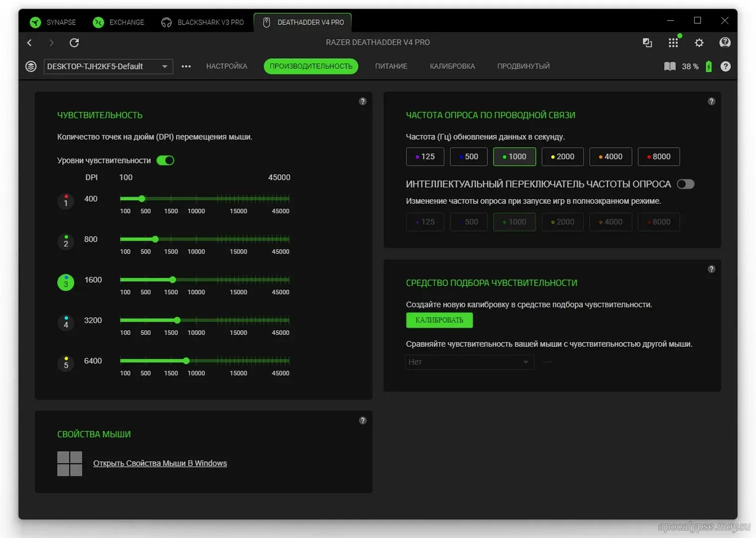
Task: Click the 800 DPI value of stage 2
Action: [x=91, y=239]
